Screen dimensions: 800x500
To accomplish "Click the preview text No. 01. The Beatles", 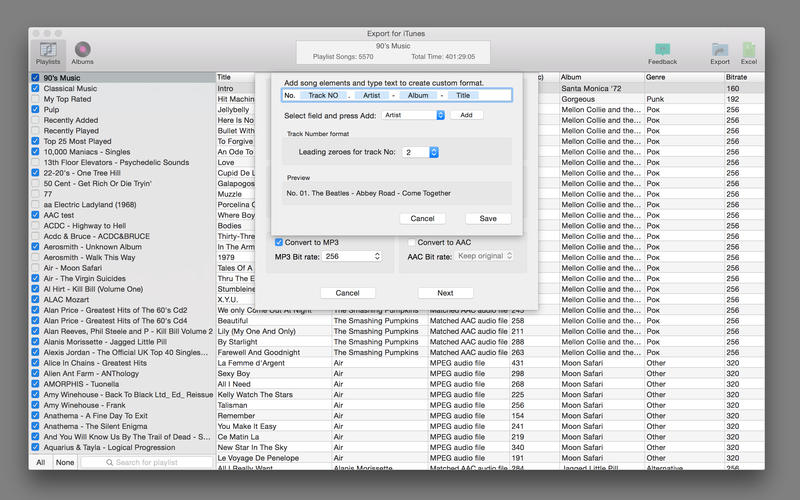I will tap(368, 193).
